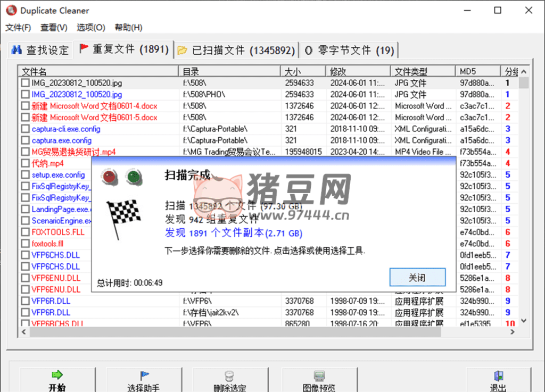545x392 pixels.
Task: Click the binoculars icon on Search Settings tab
Action: click(x=16, y=50)
